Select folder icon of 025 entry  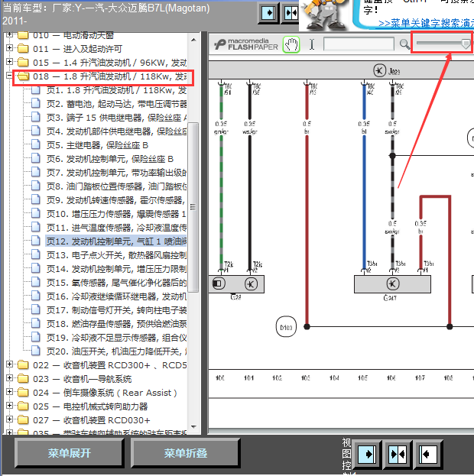pos(23,406)
